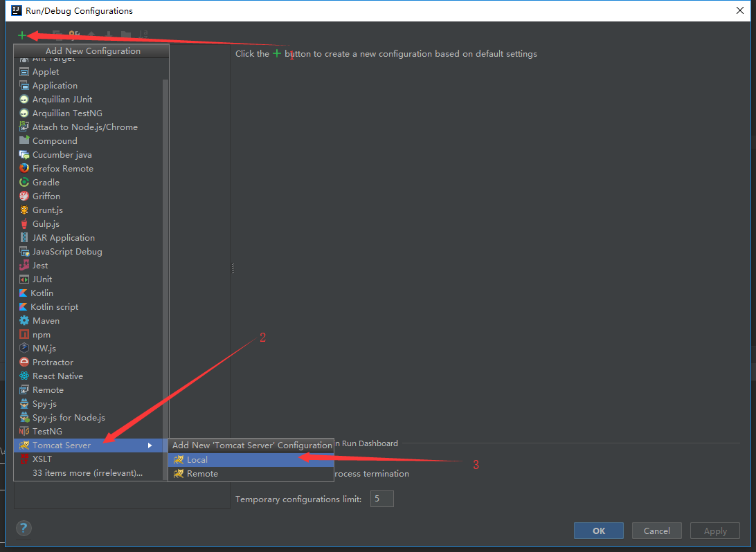This screenshot has width=756, height=552.
Task: Expand the Tomcat Server submenu
Action: click(x=91, y=445)
